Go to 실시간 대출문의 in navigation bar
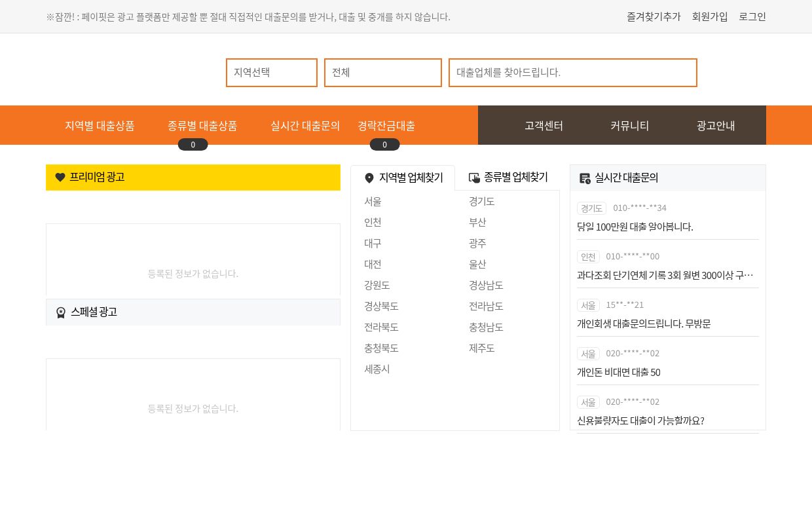The height and width of the screenshot is (524, 812). (305, 126)
